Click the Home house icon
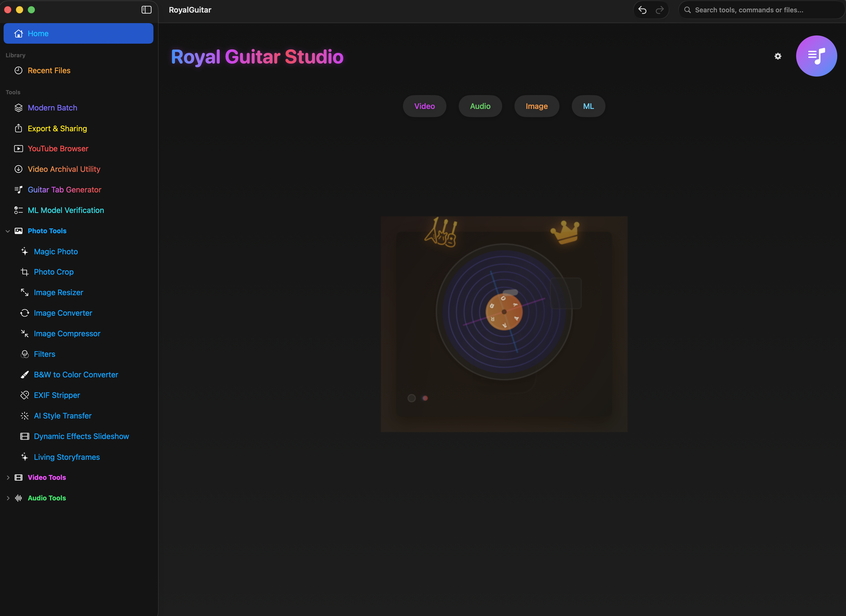The image size is (846, 616). click(x=19, y=34)
